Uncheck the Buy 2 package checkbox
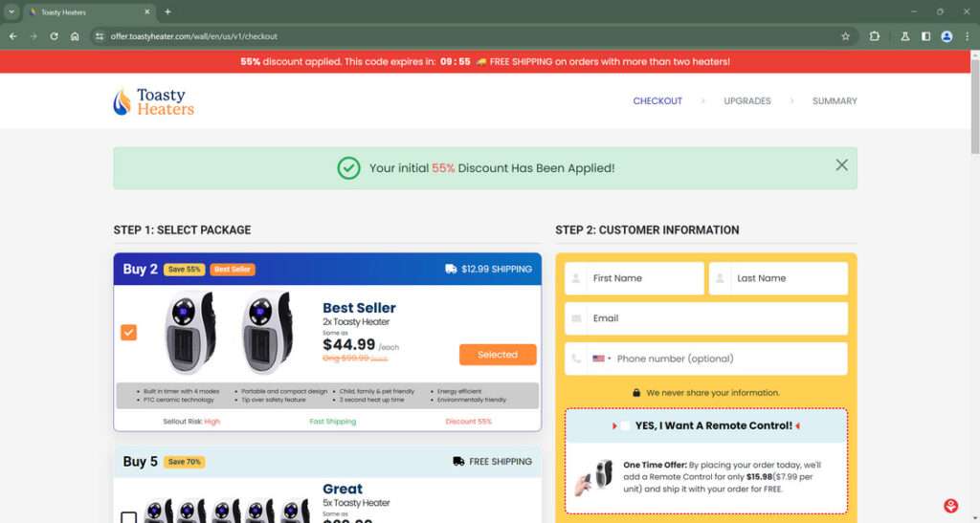This screenshot has width=980, height=523. point(129,332)
